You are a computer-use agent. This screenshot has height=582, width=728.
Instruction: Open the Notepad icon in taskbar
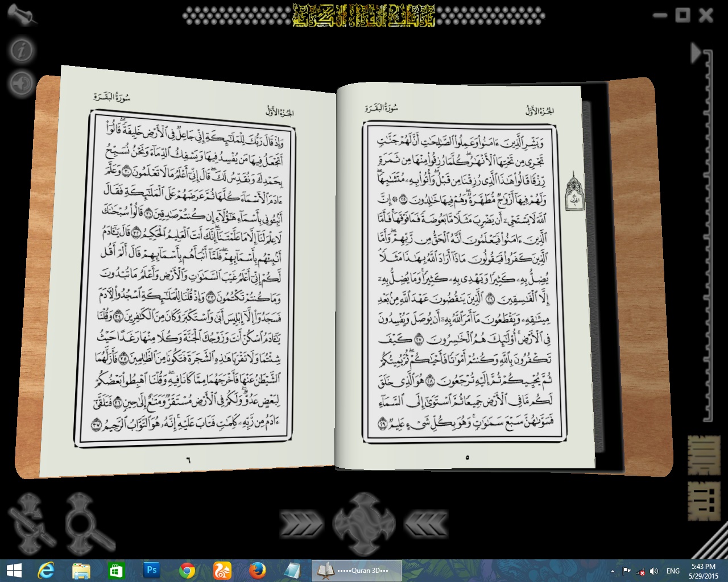tap(293, 571)
